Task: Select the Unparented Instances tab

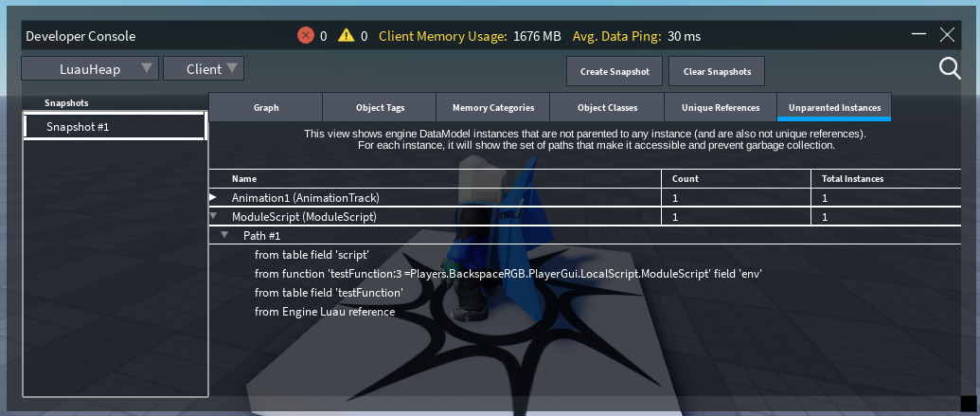Action: click(x=834, y=108)
